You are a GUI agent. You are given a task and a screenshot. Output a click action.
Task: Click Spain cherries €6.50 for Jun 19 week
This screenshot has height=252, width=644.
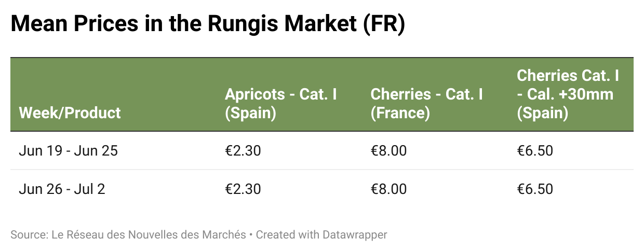point(535,151)
